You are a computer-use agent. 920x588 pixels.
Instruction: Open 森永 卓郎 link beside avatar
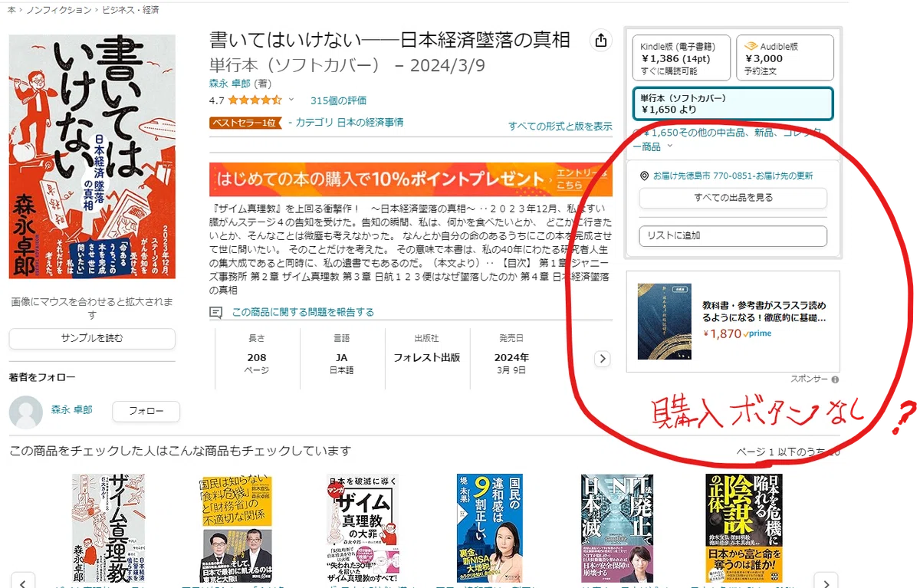(72, 410)
